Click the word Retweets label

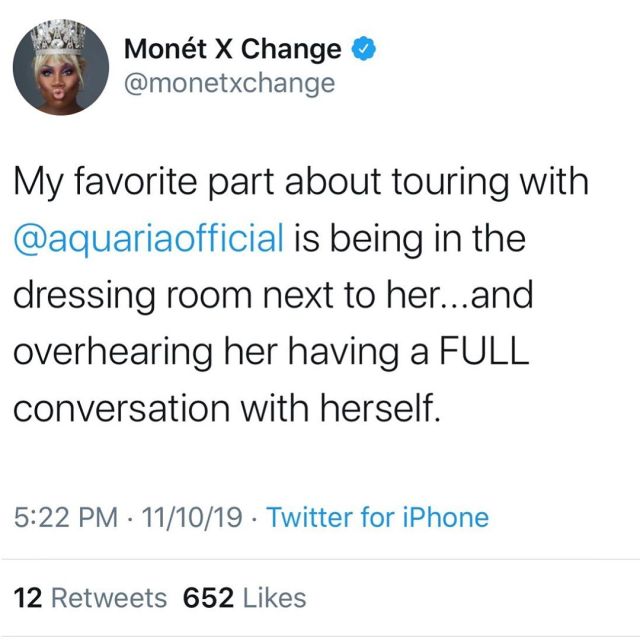point(109,598)
